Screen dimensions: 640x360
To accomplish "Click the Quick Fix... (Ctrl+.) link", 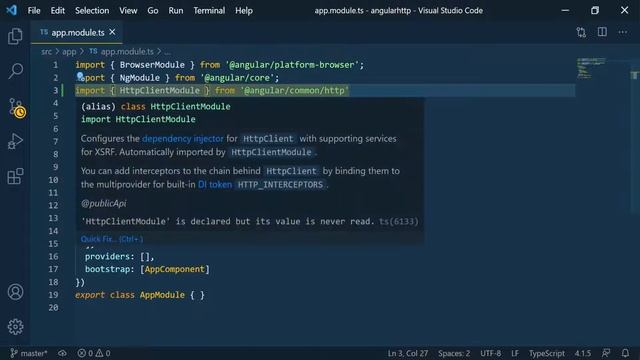I will (112, 239).
